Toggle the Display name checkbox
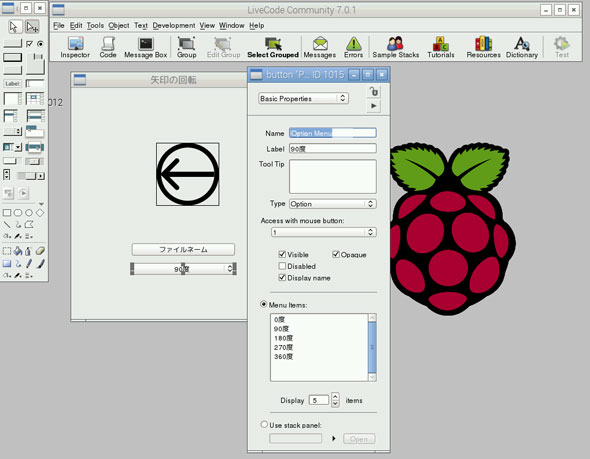590x459 pixels. coord(282,278)
